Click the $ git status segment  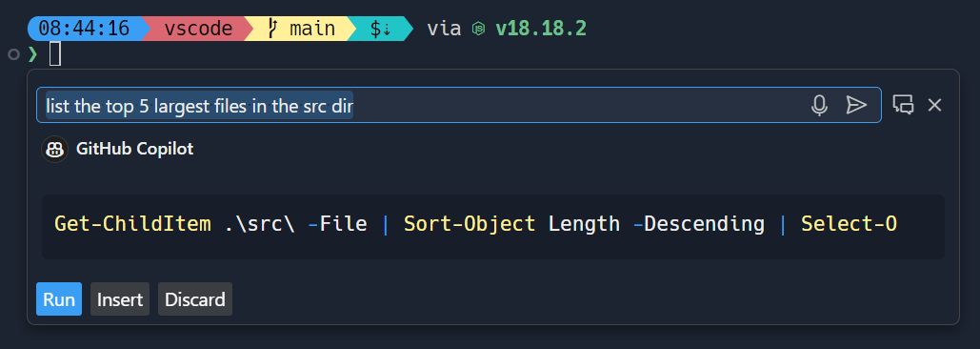tap(380, 29)
